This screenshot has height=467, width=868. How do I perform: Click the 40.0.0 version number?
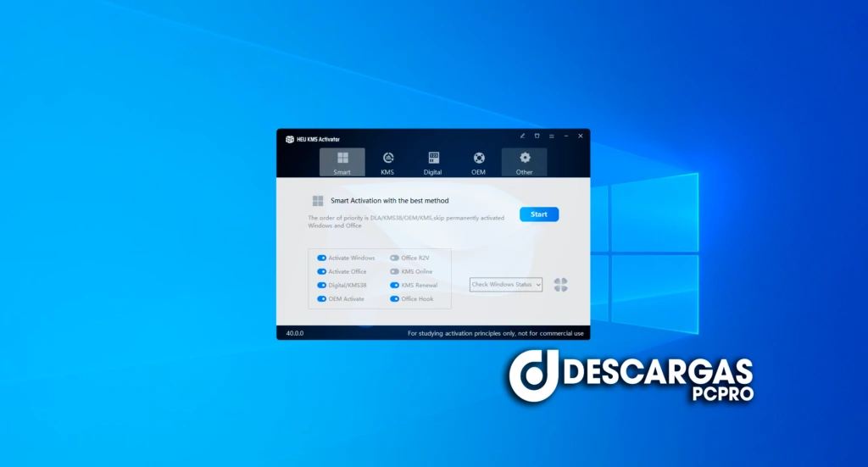pyautogui.click(x=295, y=333)
